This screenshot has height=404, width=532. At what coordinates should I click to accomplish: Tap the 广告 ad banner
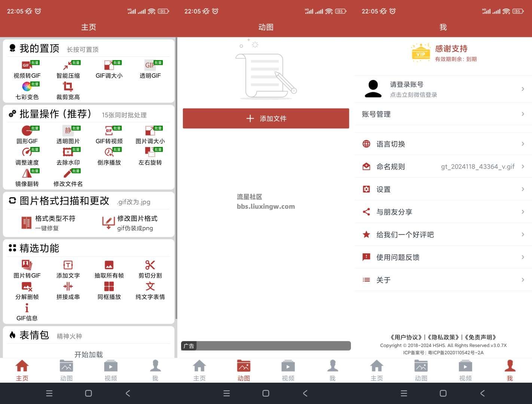[266, 346]
